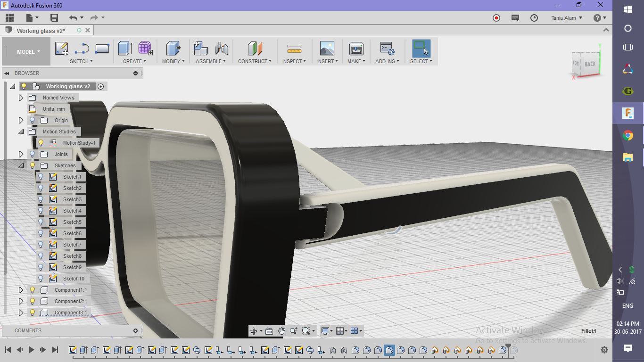This screenshot has width=644, height=362.
Task: Choose the Extrude tool icon
Action: tap(125, 49)
